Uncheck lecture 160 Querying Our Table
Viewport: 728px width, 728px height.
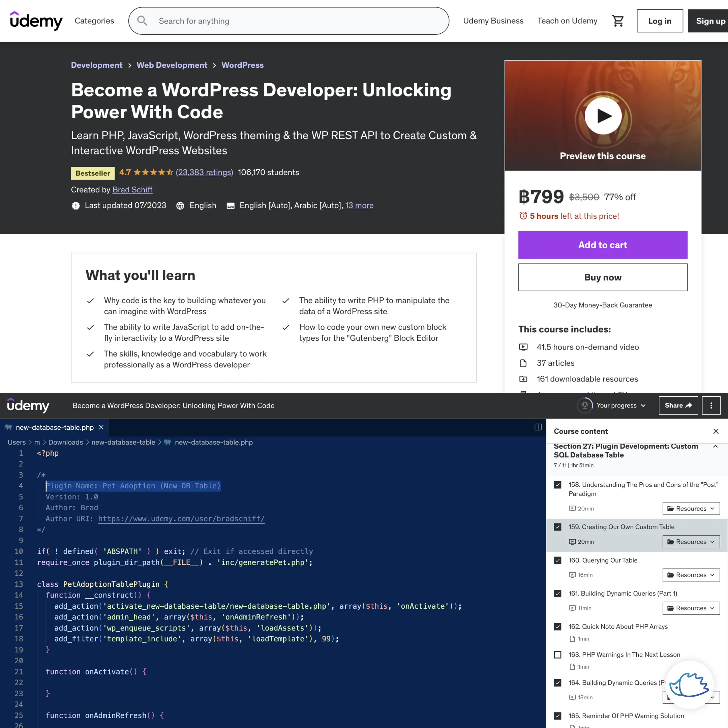click(557, 560)
